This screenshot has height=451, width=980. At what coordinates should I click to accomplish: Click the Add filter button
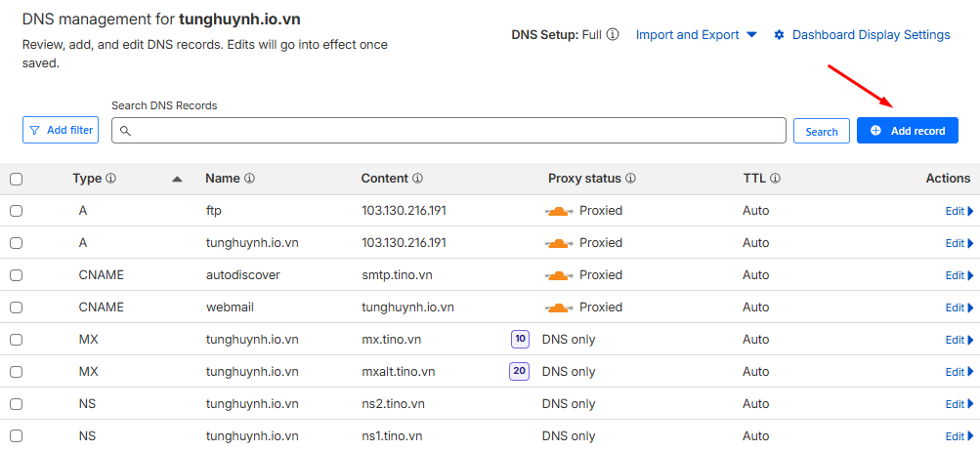[x=61, y=130]
